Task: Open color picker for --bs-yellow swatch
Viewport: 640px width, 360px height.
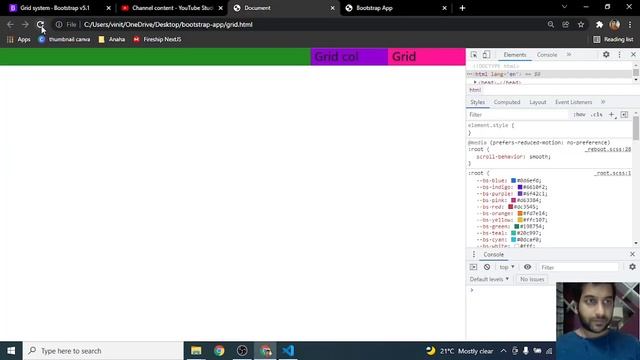Action: pos(520,220)
